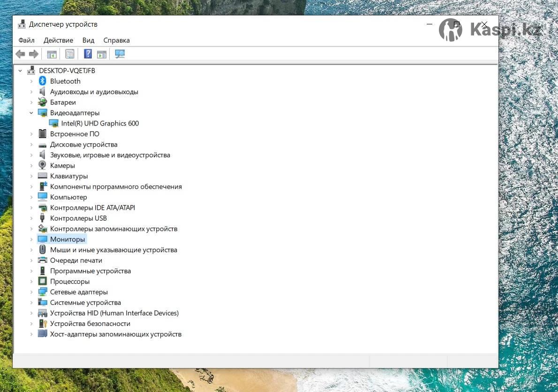Collapse the Видеоадаптеры category
Viewport: 558px width, 392px height.
[31, 113]
